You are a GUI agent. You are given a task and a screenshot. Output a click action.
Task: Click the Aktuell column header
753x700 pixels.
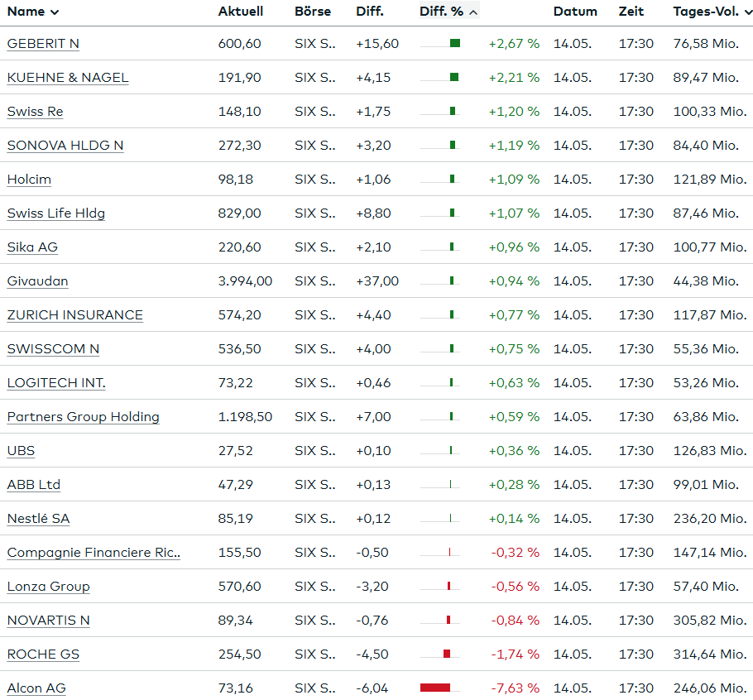[241, 12]
